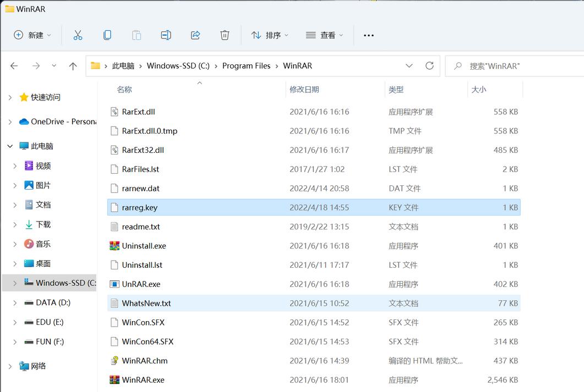Screen dimensions: 584x392
Task: Collapse the 此电脑 tree in the sidebar
Action: point(10,145)
